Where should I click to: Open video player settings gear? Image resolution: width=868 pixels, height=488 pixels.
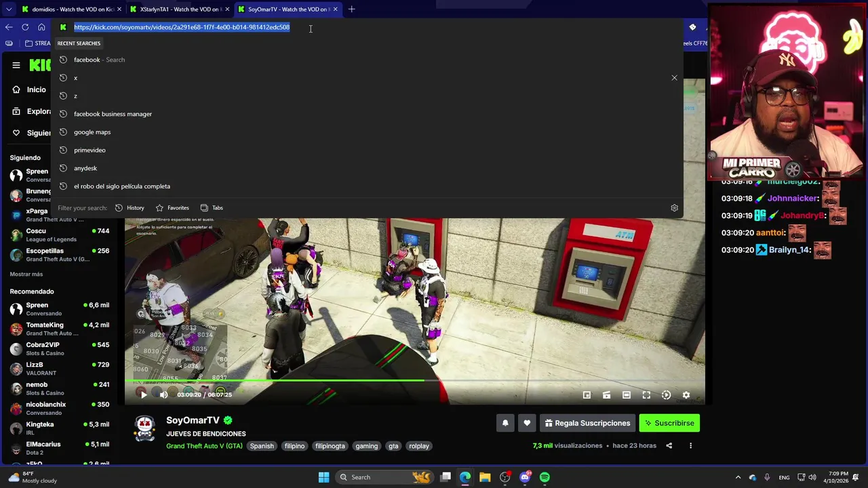click(x=686, y=395)
